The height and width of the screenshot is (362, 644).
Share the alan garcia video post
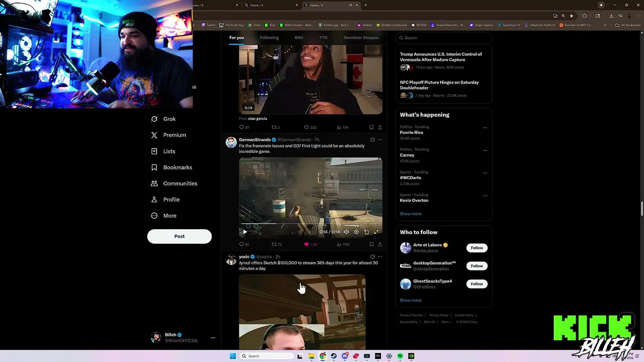(380, 127)
